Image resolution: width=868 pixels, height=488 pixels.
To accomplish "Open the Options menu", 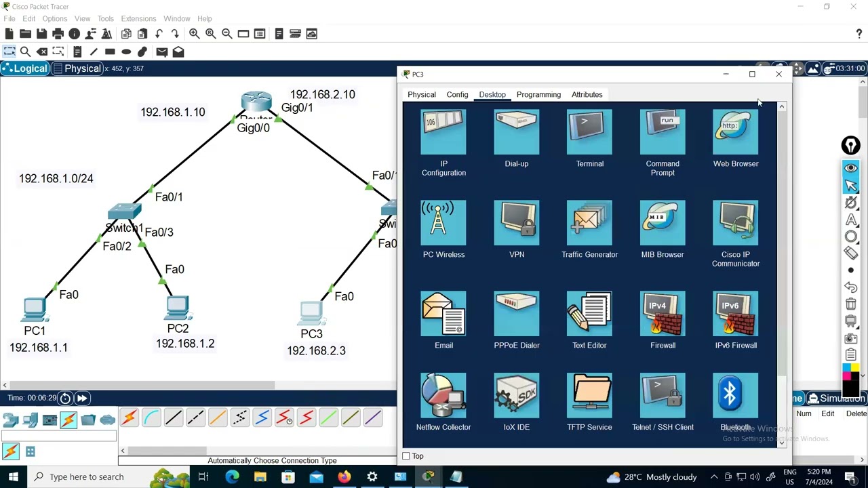I will click(x=55, y=18).
